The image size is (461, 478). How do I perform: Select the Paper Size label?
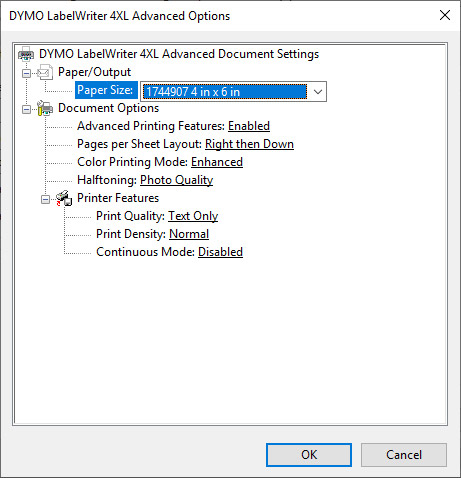tap(106, 90)
